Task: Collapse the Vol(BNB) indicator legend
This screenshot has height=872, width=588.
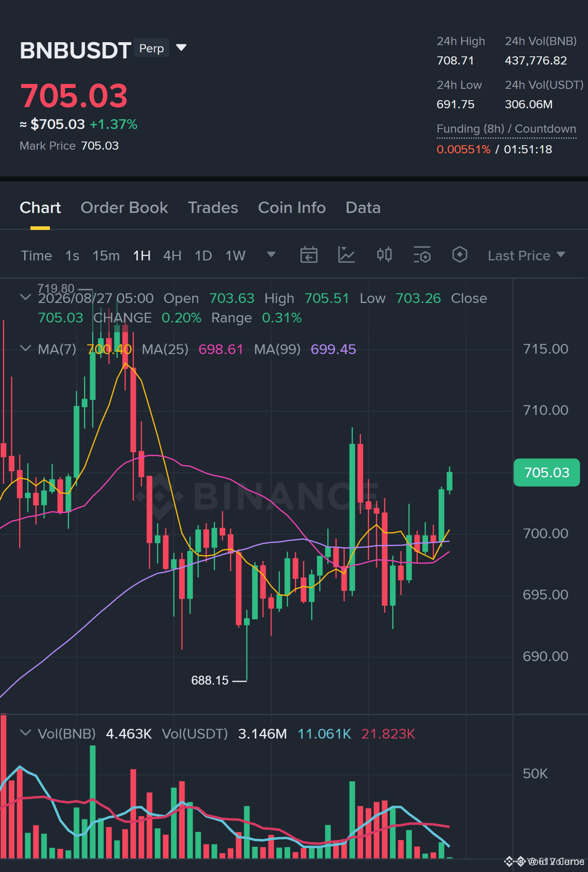Action: tap(26, 733)
